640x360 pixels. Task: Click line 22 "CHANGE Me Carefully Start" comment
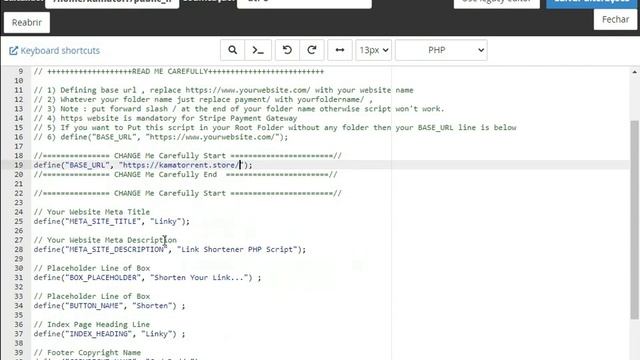pos(187,193)
